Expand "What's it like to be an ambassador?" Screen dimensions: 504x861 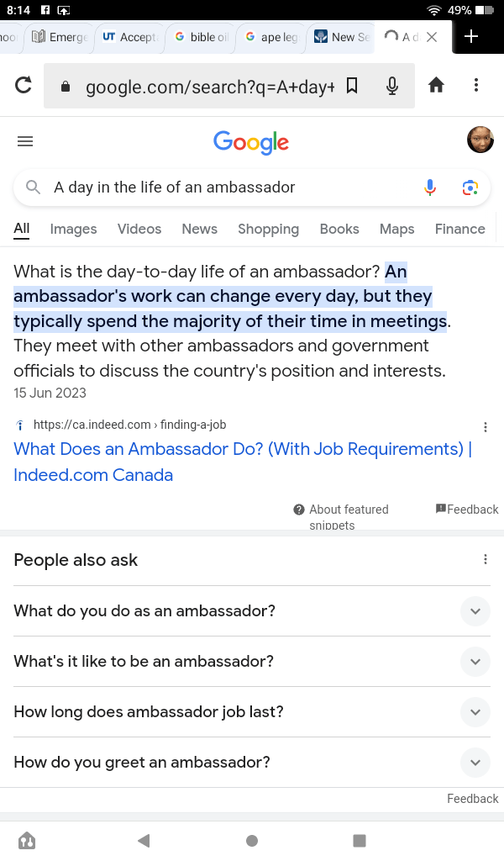(475, 662)
